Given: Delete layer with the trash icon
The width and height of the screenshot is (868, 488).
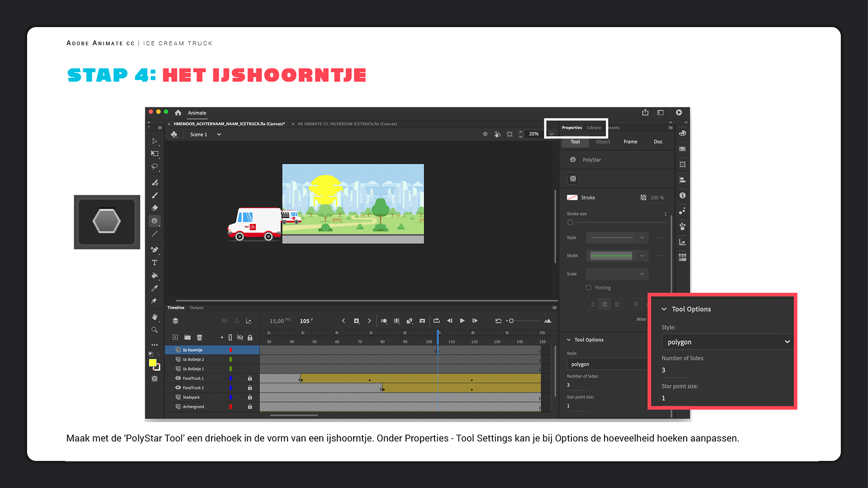Looking at the screenshot, I should coord(199,338).
